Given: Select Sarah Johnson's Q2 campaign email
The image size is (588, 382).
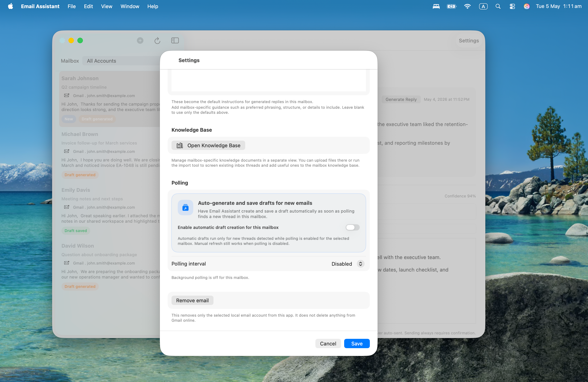Looking at the screenshot, I should 110,99.
